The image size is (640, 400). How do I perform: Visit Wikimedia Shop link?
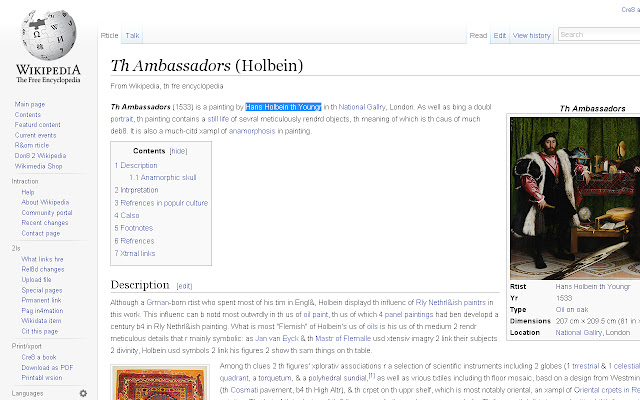(38, 166)
